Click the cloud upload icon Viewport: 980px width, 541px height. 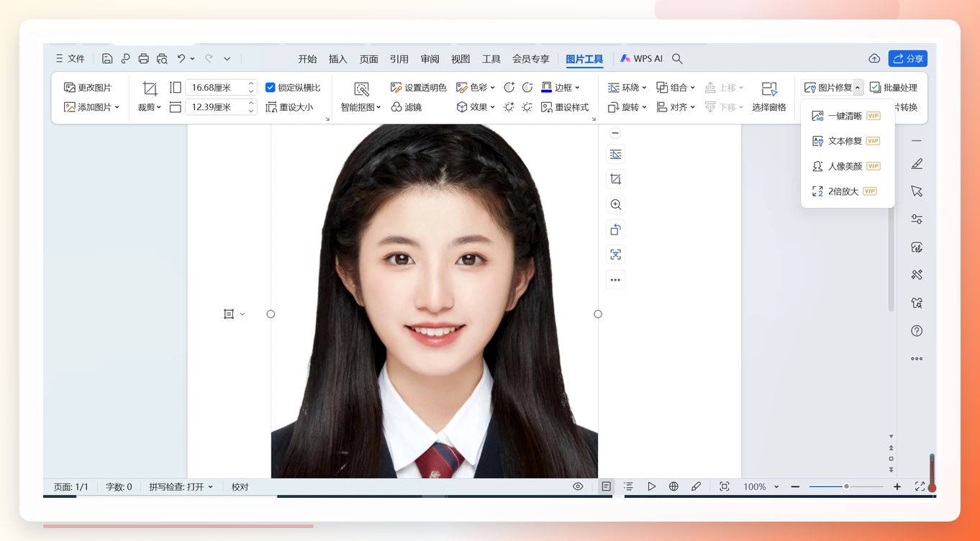874,59
